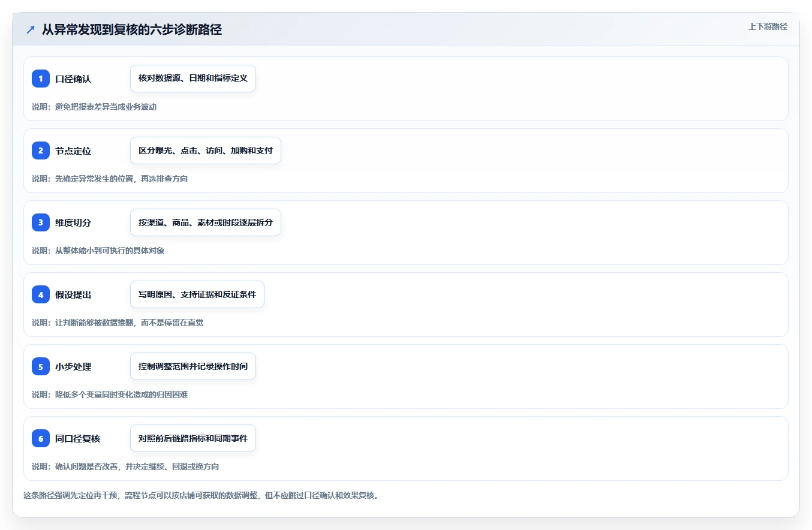This screenshot has width=812, height=530.
Task: Click the 小步处理 step title
Action: tap(73, 367)
